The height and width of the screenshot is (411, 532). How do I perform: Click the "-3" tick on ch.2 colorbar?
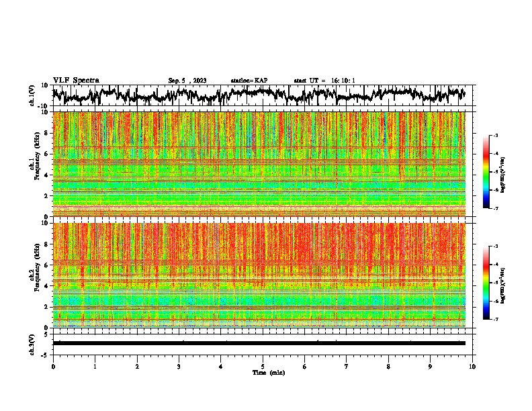(496, 246)
